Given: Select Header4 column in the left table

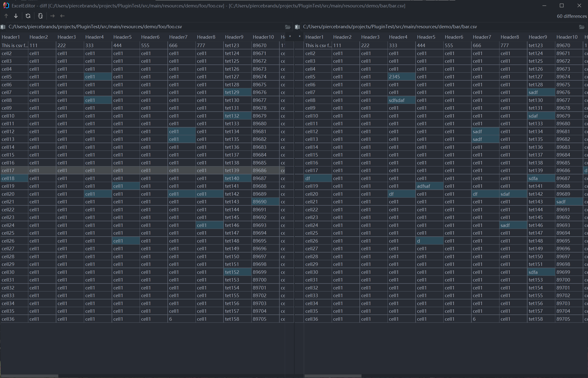Looking at the screenshot, I should 98,37.
